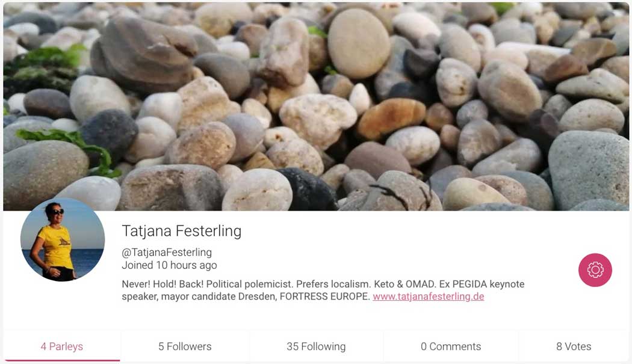This screenshot has width=632, height=364.
Task: Select the @TatjanaFesterling handle text
Action: [167, 252]
